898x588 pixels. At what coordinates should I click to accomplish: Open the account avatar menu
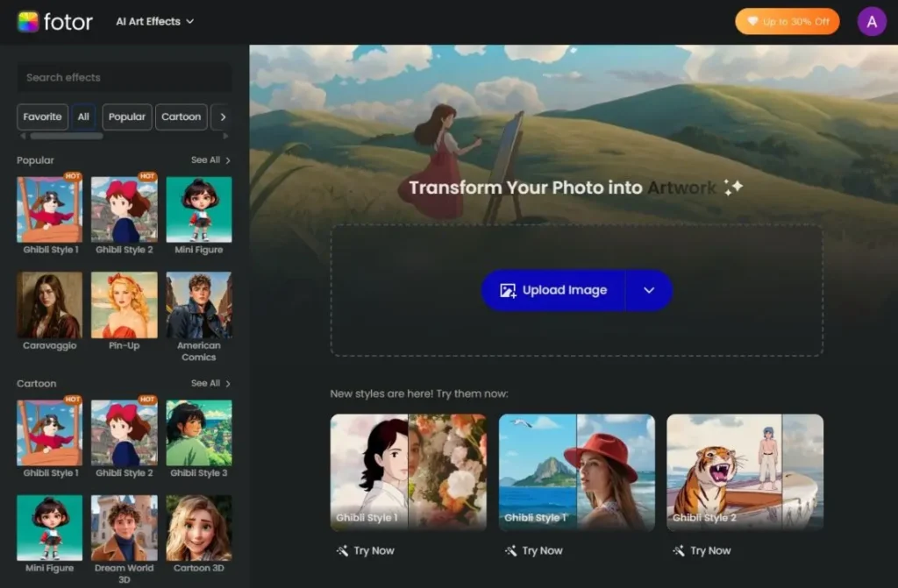872,20
